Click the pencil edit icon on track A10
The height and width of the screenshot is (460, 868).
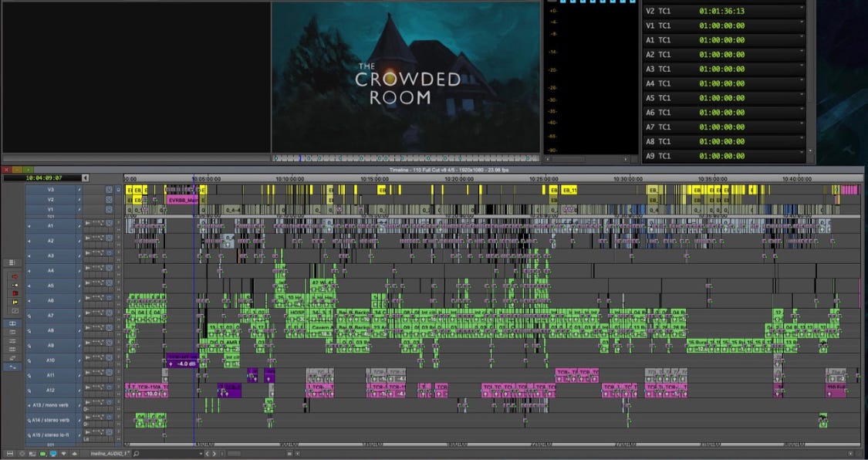click(x=79, y=360)
